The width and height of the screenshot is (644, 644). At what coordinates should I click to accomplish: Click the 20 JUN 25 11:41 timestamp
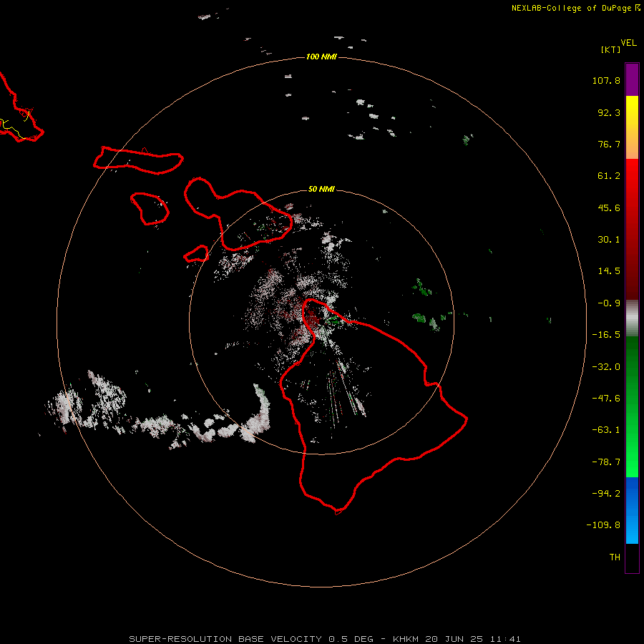pos(473,639)
